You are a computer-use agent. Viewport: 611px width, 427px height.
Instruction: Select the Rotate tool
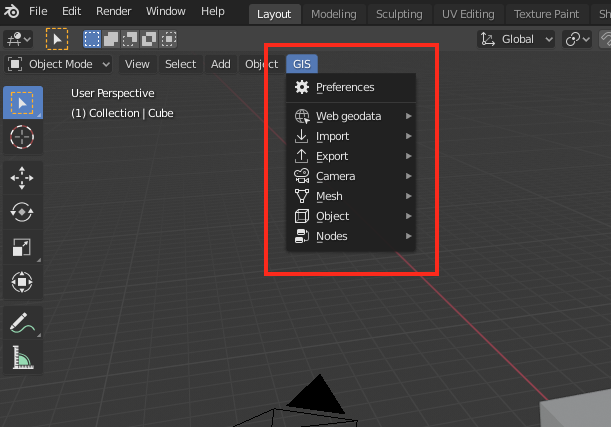pos(23,212)
